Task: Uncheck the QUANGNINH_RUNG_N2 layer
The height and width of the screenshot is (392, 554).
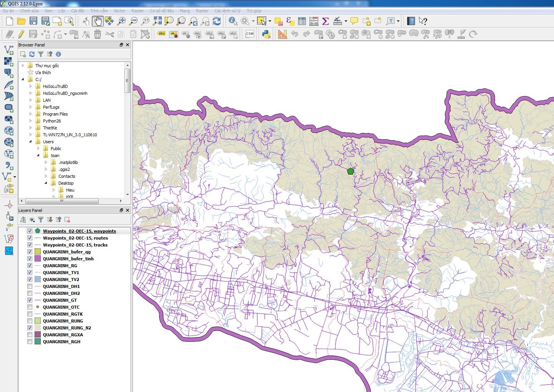Action: pos(30,328)
